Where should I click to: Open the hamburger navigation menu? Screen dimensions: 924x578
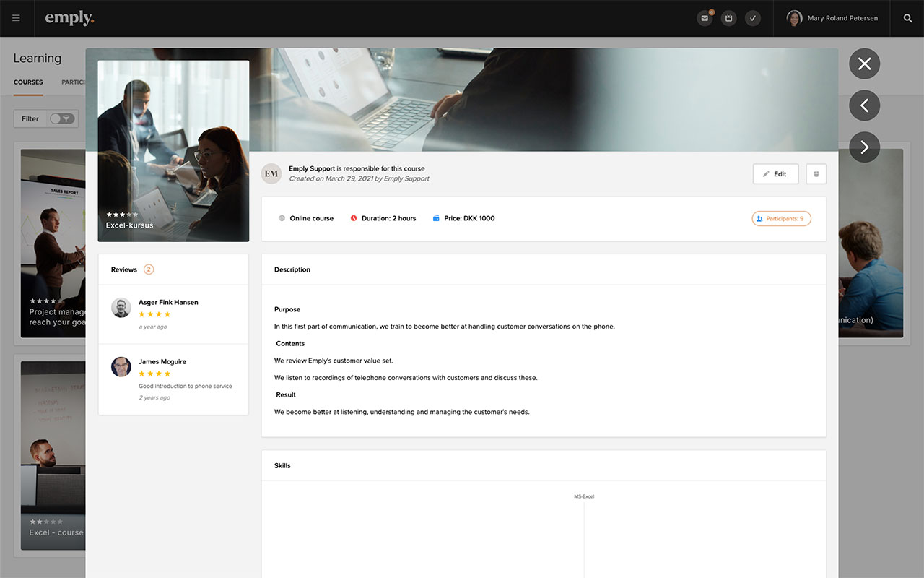(x=16, y=18)
